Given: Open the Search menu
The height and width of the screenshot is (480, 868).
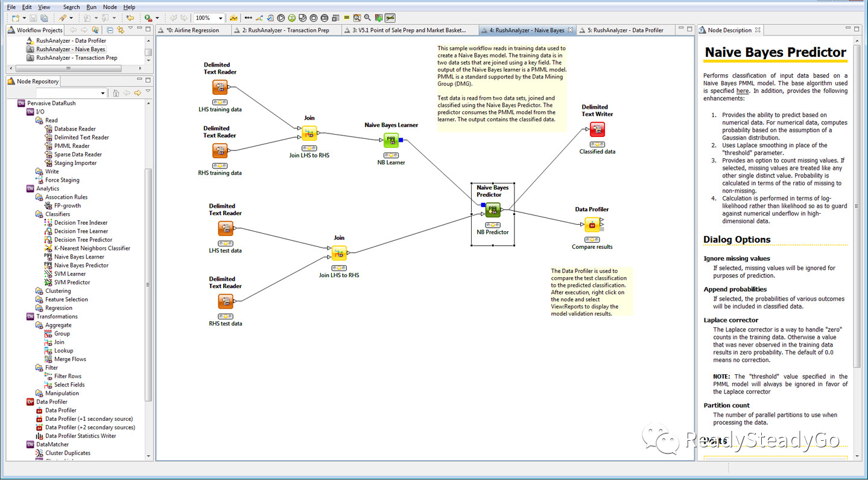Looking at the screenshot, I should [x=71, y=7].
